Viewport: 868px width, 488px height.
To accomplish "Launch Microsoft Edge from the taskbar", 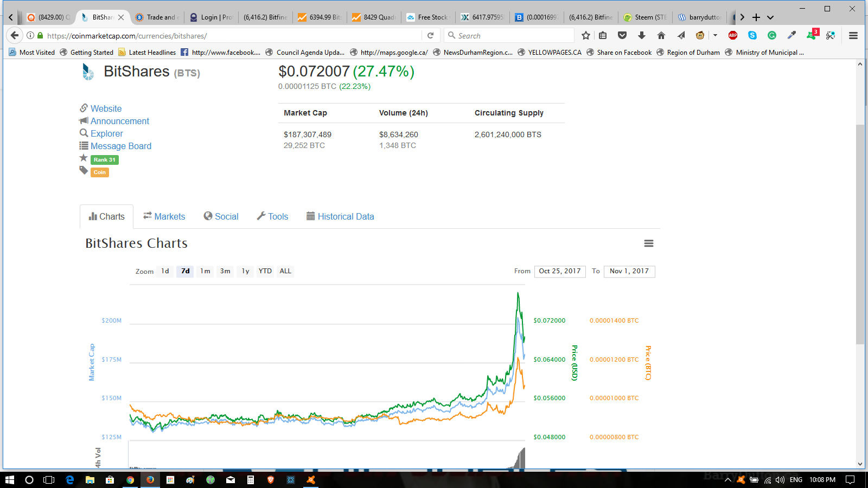I will pos(70,480).
